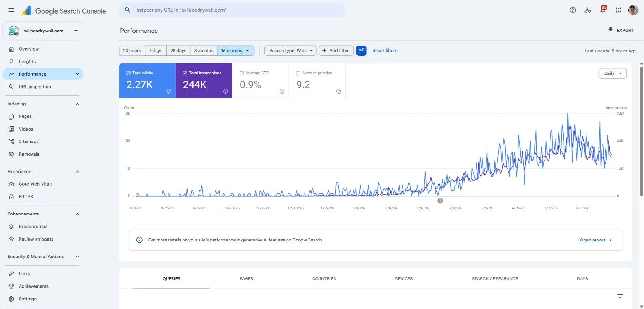Click the Reset filters link
The height and width of the screenshot is (309, 644).
[385, 51]
